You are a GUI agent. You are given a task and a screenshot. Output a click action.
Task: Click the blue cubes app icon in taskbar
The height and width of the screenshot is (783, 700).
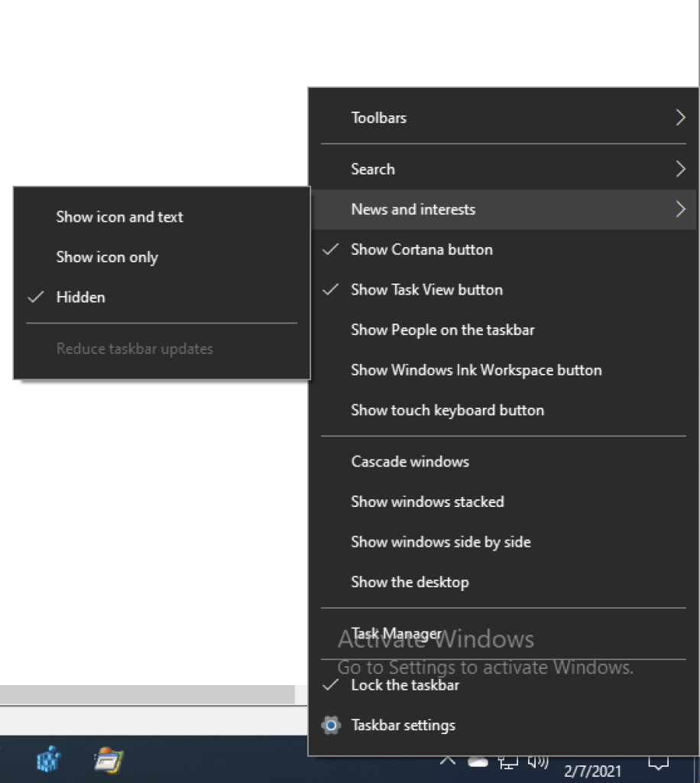point(48,760)
